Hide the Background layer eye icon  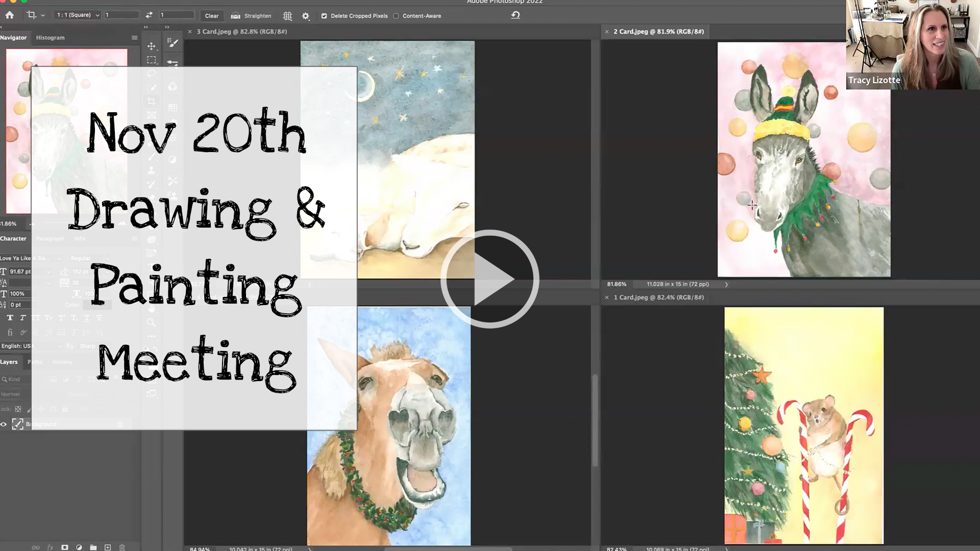(4, 424)
